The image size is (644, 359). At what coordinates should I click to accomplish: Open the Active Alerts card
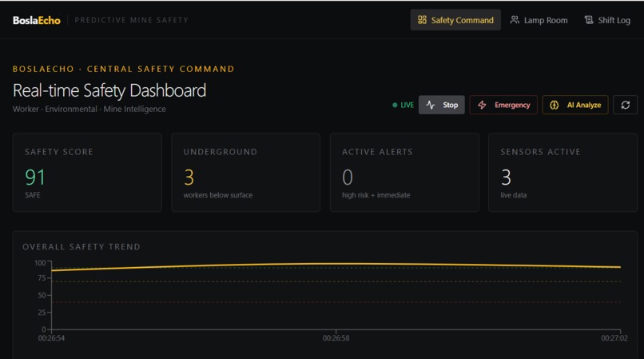[404, 172]
